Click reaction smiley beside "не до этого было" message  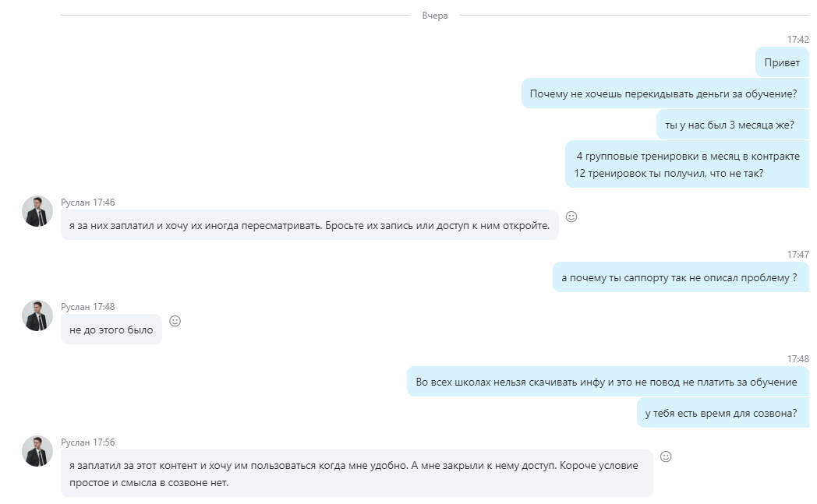point(175,321)
